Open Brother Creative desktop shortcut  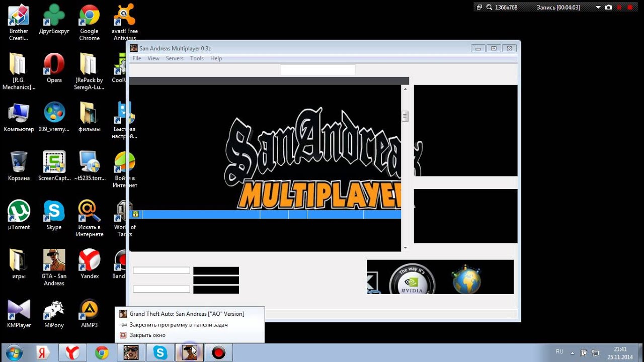(x=19, y=23)
